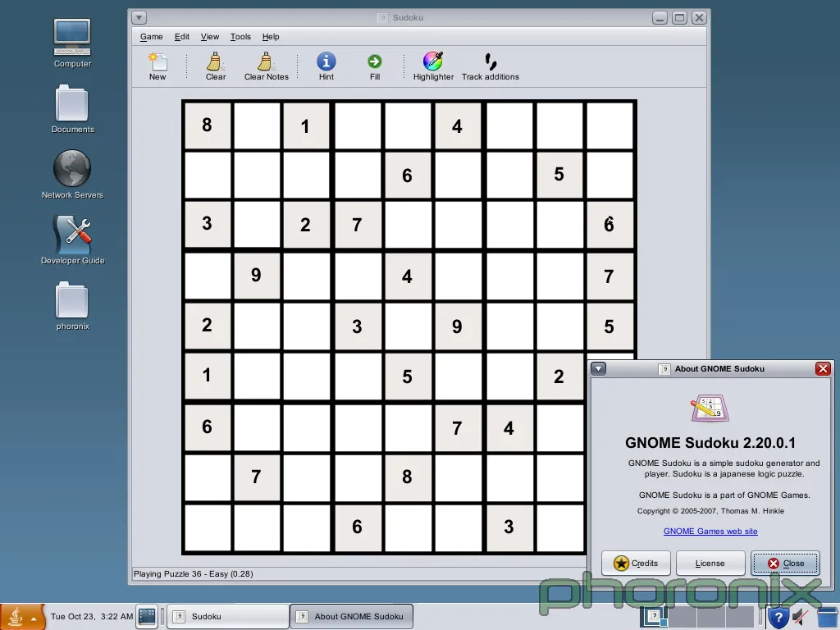Viewport: 840px width, 630px height.
Task: Open the Game menu
Action: 152,36
